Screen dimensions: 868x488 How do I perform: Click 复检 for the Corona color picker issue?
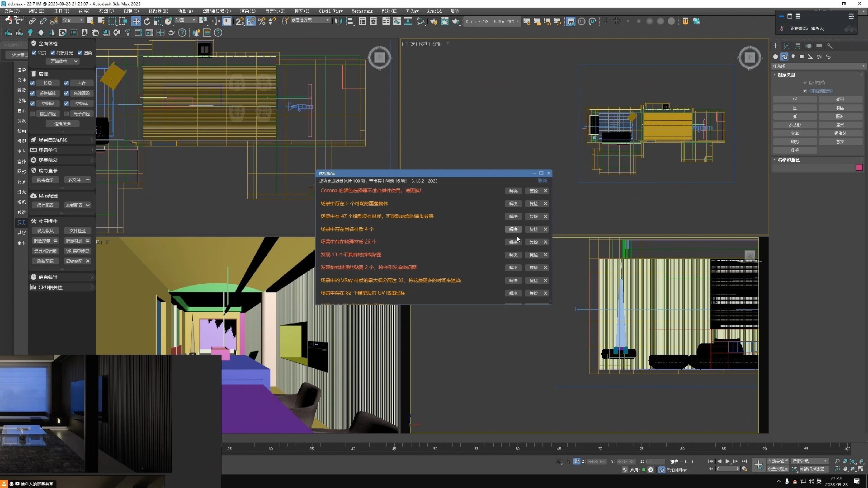coord(533,191)
